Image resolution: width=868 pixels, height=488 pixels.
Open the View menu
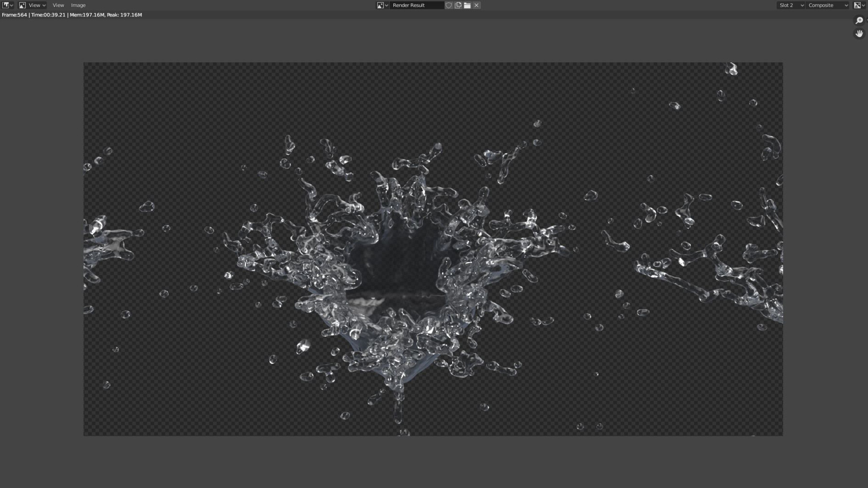pyautogui.click(x=58, y=5)
